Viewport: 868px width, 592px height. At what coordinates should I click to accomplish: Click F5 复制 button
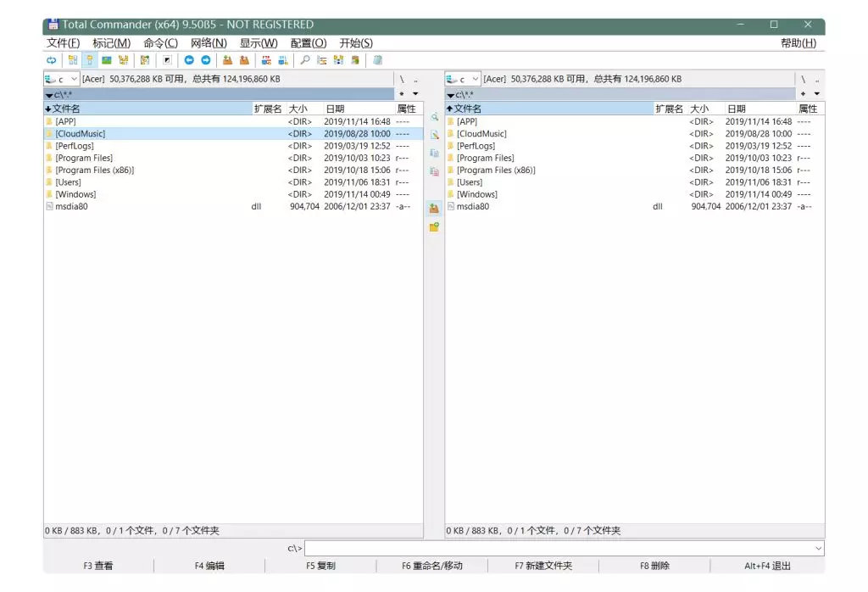[x=321, y=566]
